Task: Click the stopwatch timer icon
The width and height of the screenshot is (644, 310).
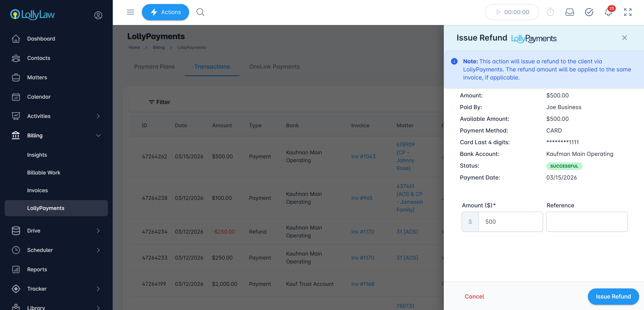Action: tap(550, 12)
